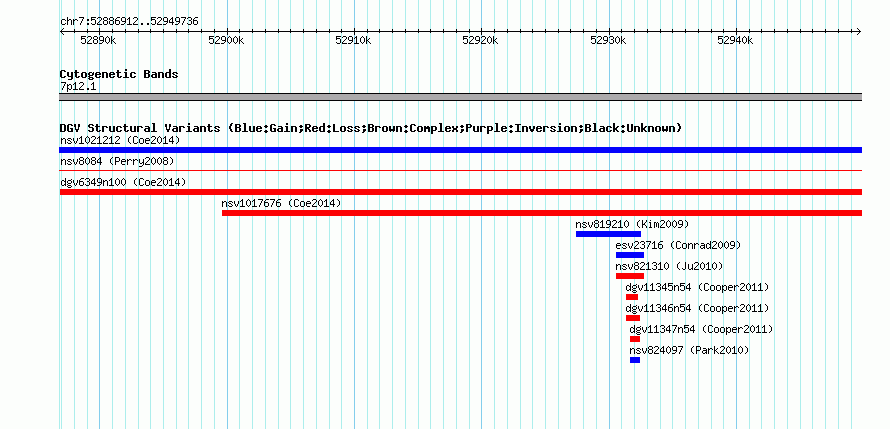Select the nsv819210 (Kim2009) label
This screenshot has height=429, width=890.
coord(632,224)
